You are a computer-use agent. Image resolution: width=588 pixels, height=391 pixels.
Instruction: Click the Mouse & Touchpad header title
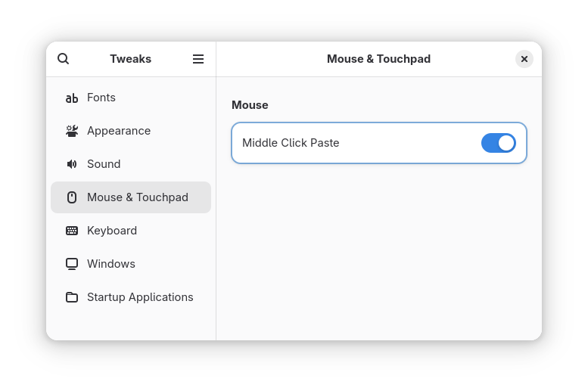pos(378,59)
